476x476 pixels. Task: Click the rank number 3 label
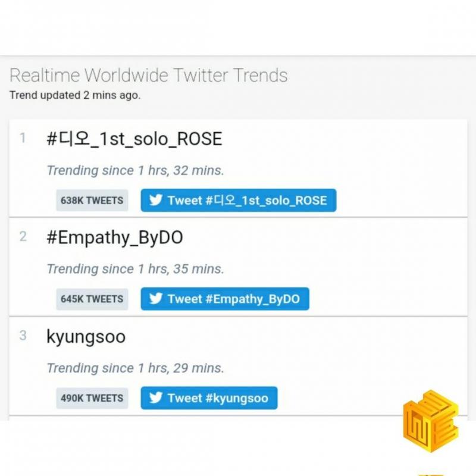23,336
